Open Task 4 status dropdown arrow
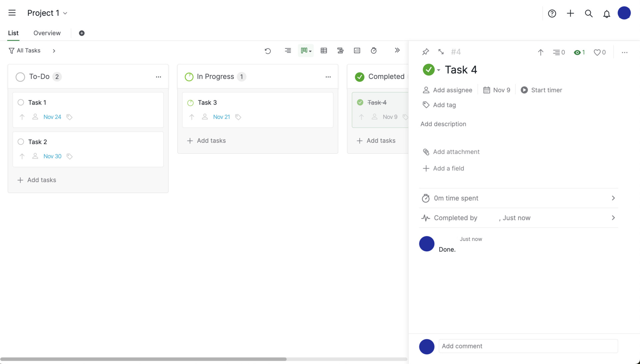 click(439, 70)
